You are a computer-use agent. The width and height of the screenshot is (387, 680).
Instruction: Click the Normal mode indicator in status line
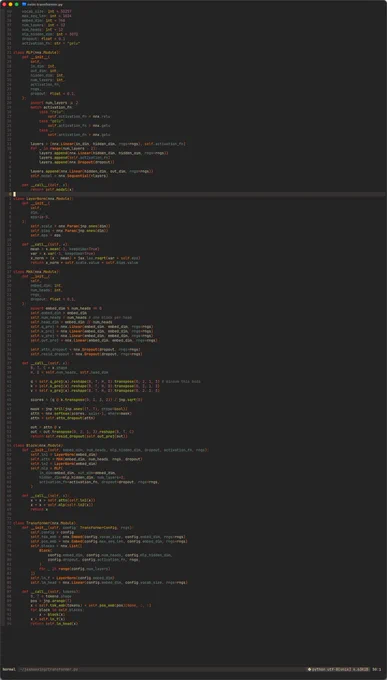(8, 670)
